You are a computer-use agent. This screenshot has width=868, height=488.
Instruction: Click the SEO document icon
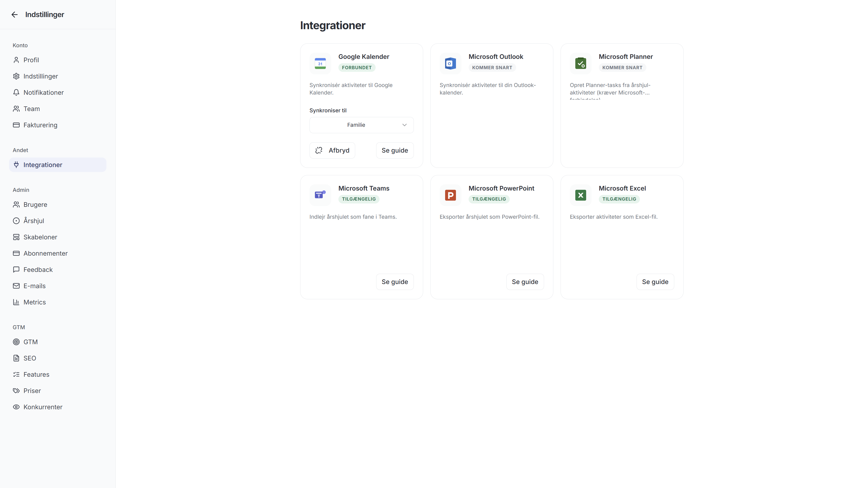click(x=16, y=358)
